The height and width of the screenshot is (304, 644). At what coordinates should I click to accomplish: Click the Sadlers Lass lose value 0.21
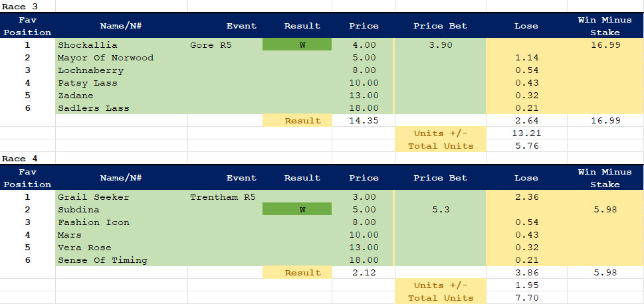[x=526, y=108]
